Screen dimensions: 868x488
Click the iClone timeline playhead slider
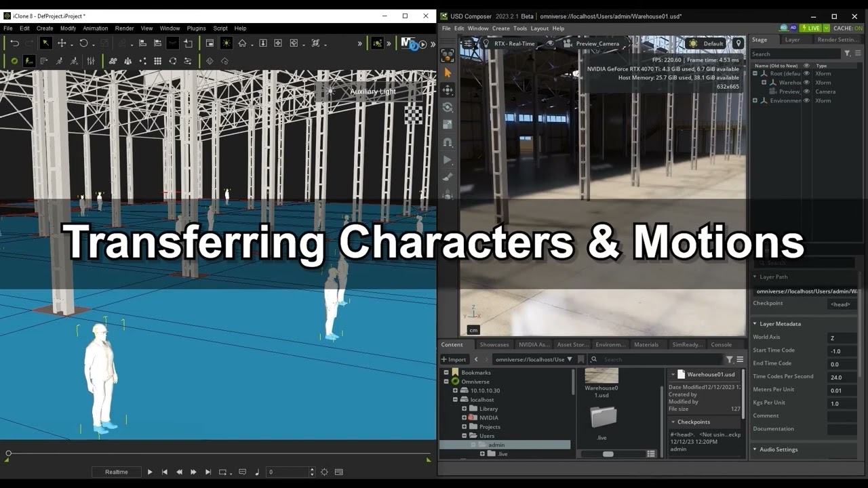(x=8, y=453)
